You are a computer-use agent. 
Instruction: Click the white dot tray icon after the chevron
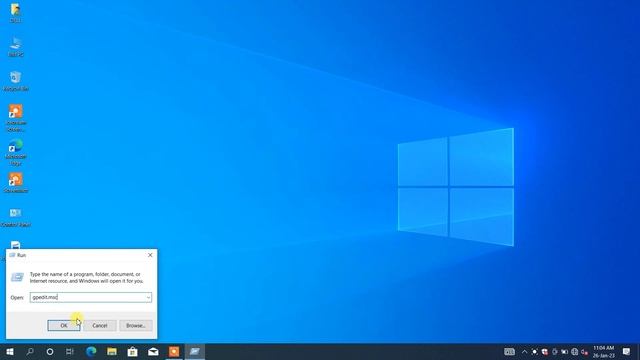pos(535,351)
